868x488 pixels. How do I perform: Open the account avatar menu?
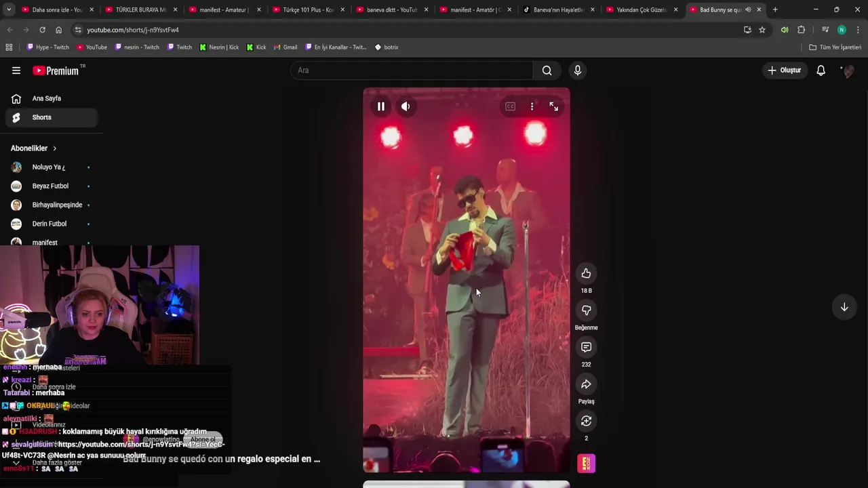point(847,70)
